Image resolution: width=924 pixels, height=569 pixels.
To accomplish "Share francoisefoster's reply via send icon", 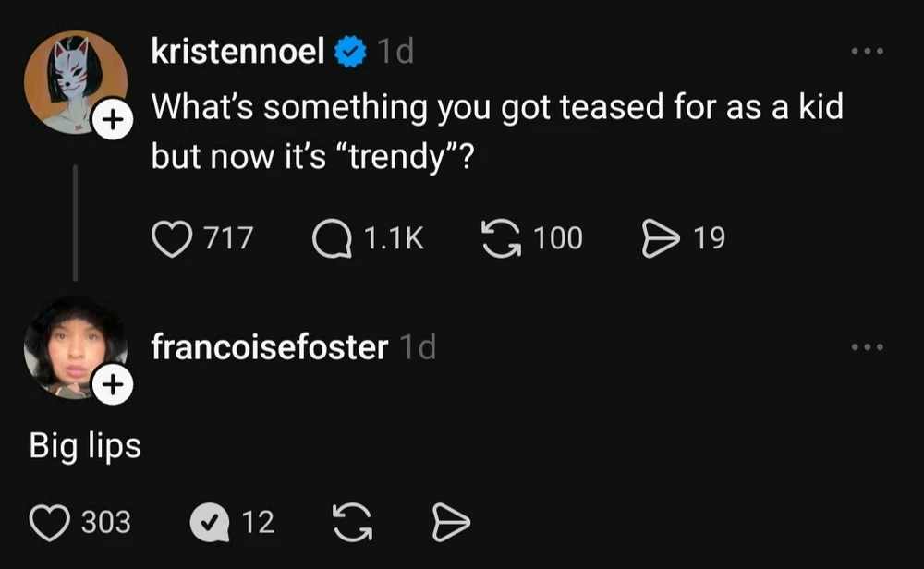I will click(x=451, y=523).
